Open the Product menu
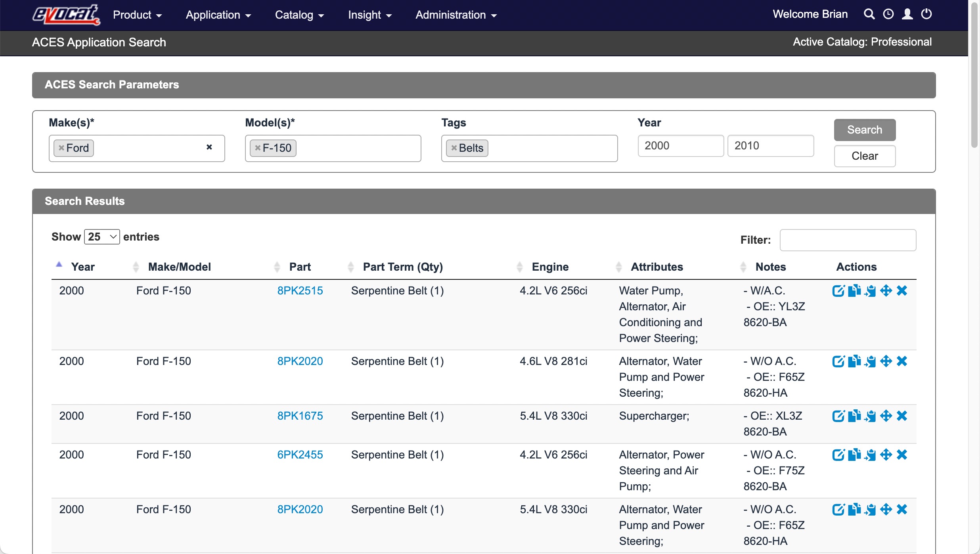 [137, 15]
